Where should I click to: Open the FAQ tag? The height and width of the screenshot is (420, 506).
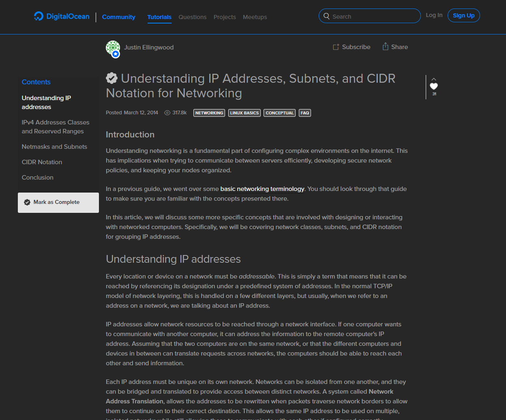coord(305,113)
